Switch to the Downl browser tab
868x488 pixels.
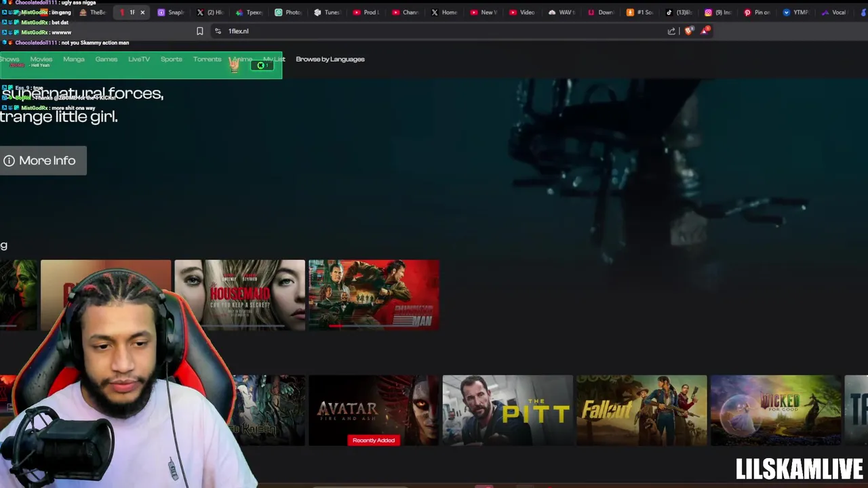pos(601,12)
